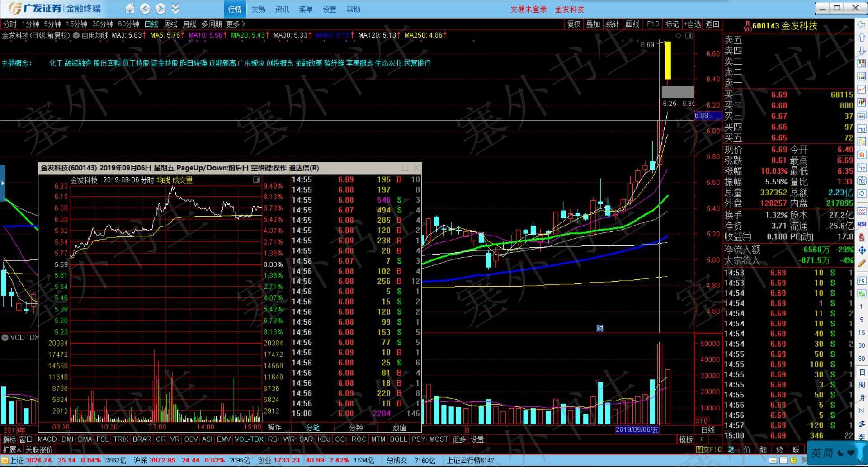Click the small panel icon above main chart
This screenshot has height=467, width=868.
click(x=689, y=36)
